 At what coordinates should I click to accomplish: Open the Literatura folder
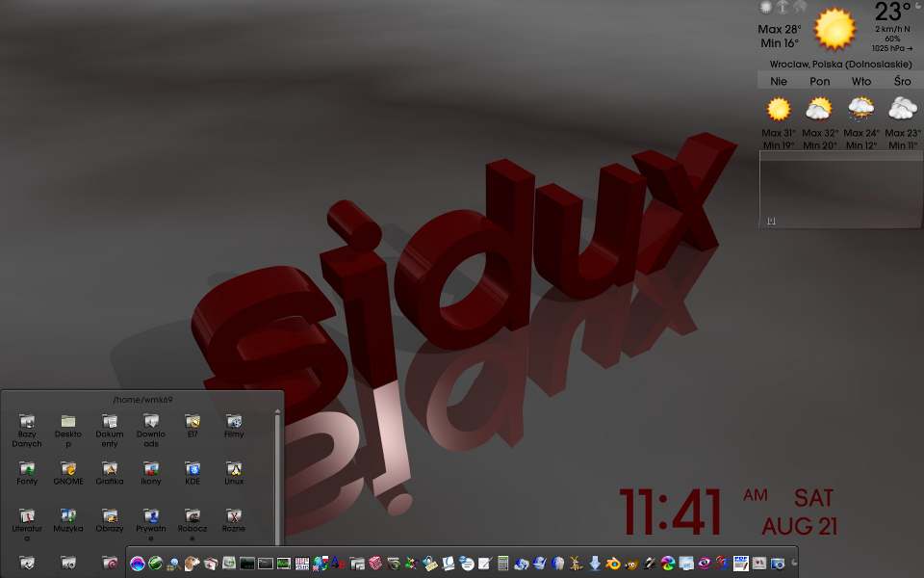27,526
